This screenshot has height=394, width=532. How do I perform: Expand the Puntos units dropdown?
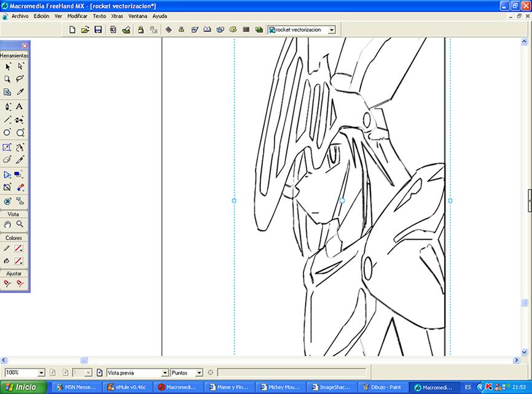[199, 373]
